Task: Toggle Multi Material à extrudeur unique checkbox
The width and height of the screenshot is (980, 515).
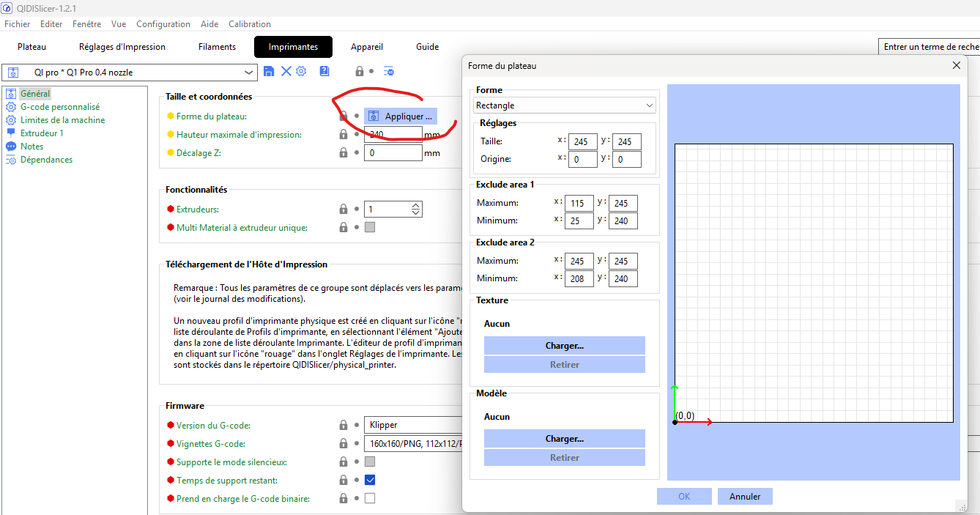Action: [370, 227]
